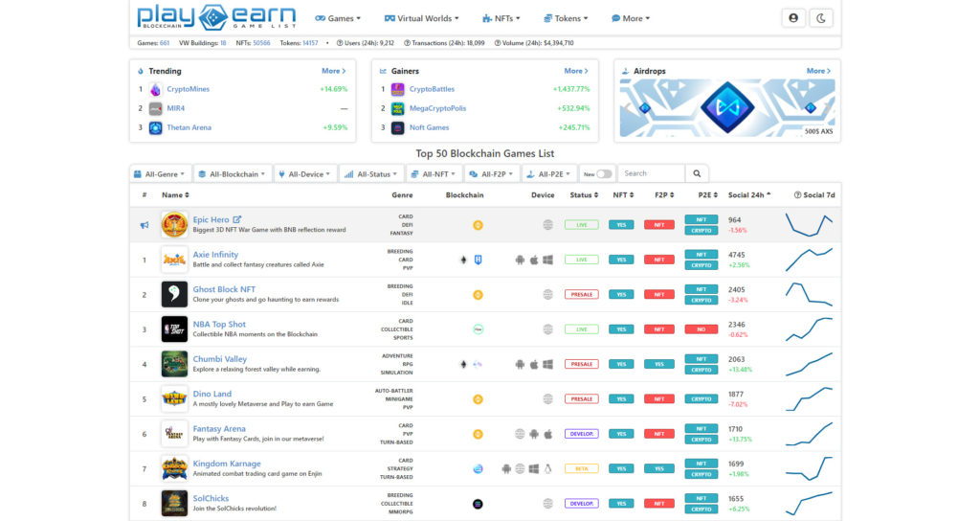Viewport: 980px width, 521px height.
Task: Click MIR4 trending icon
Action: 156,108
